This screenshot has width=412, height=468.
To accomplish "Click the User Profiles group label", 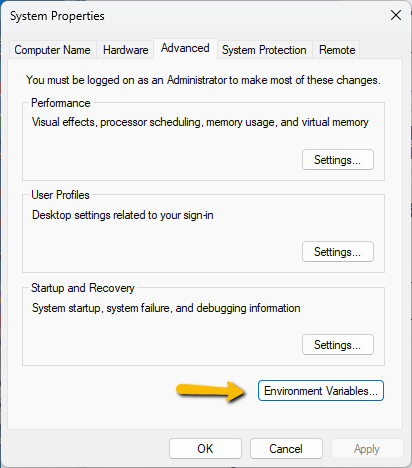I will tap(60, 195).
